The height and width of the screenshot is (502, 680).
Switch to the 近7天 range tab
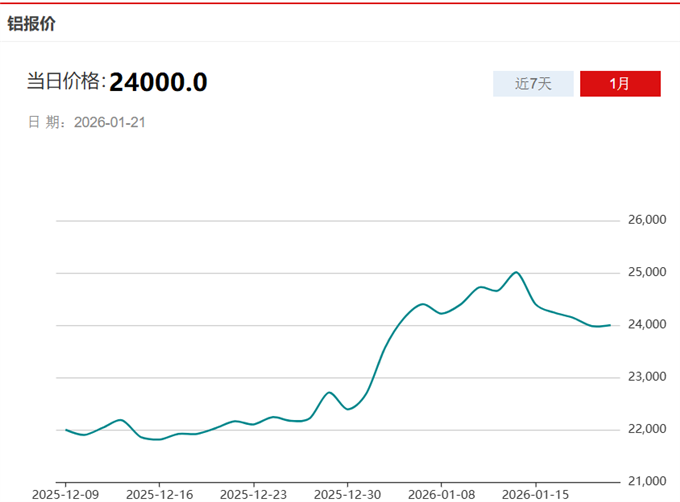pos(533,84)
